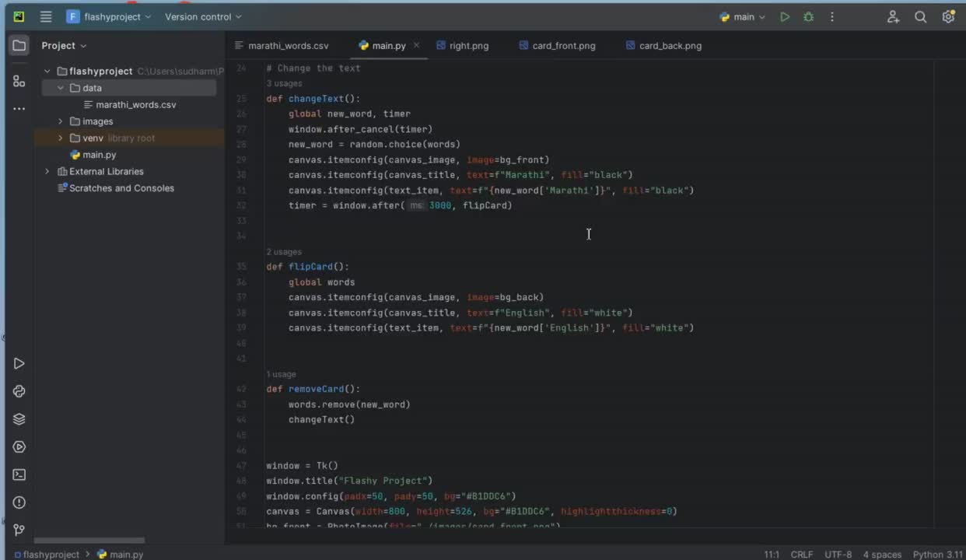Open the Git tool window
This screenshot has height=560, width=966.
coord(19,530)
